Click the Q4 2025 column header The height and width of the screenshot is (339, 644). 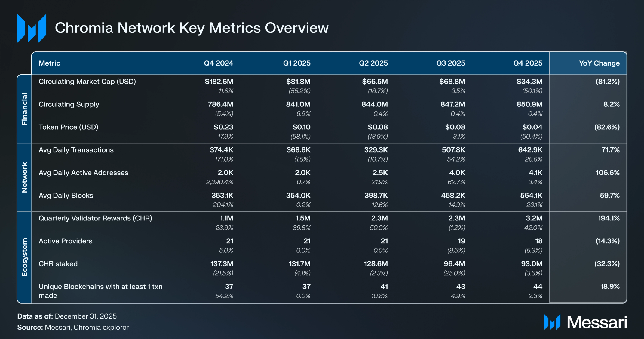[x=528, y=63]
